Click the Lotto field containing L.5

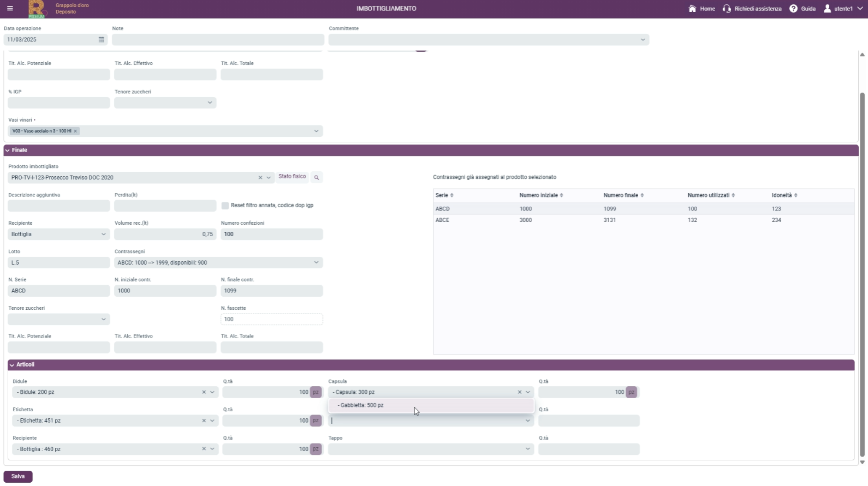58,263
